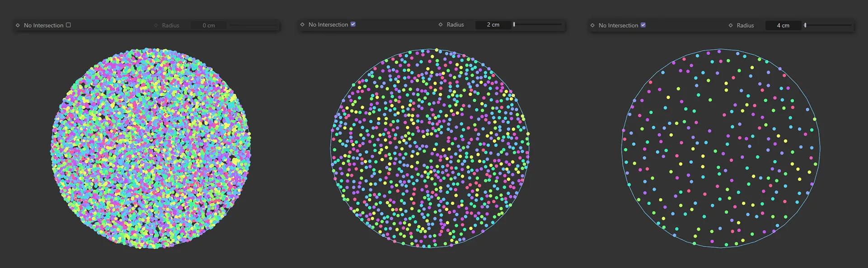Click greyed Radius keyframe diamond, 0 cm panel
This screenshot has height=268, width=868.
click(x=156, y=25)
